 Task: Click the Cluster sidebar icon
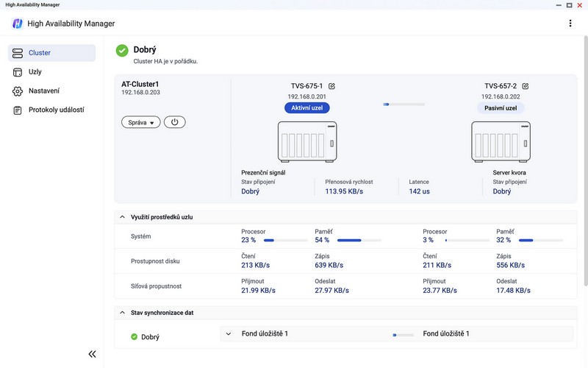click(x=17, y=53)
